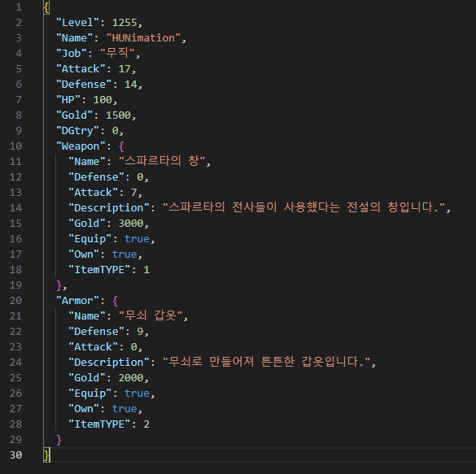476x474 pixels.
Task: Click the weapon description text about 스파르타의 전사들
Action: pos(304,207)
